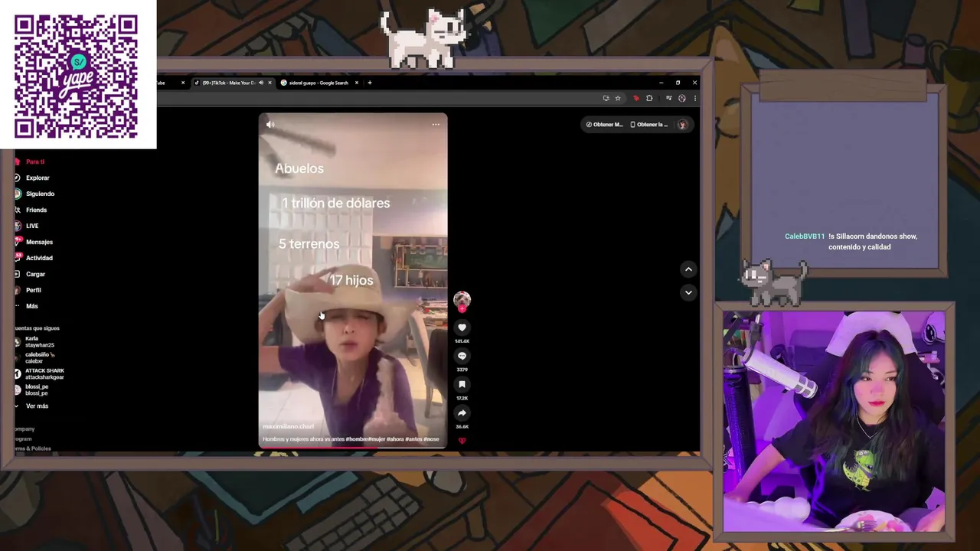This screenshot has width=980, height=551.
Task: Open followed account Karla staywhan25
Action: tap(35, 341)
